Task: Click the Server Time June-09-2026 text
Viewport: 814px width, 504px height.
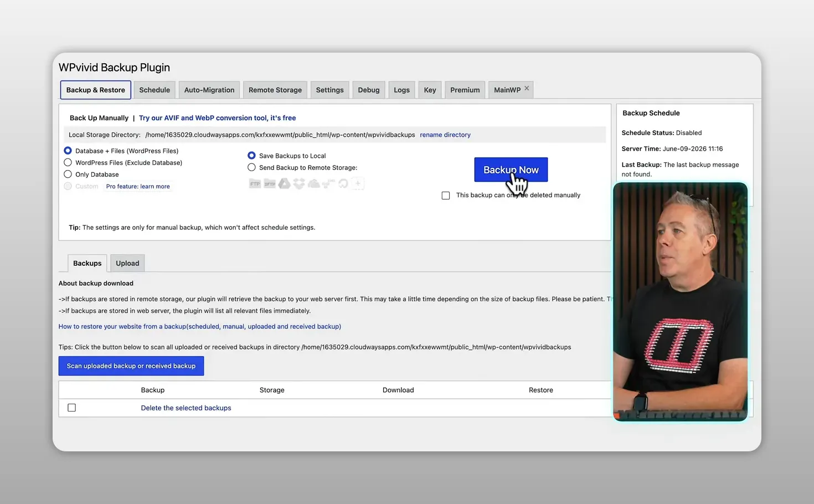Action: (x=672, y=148)
